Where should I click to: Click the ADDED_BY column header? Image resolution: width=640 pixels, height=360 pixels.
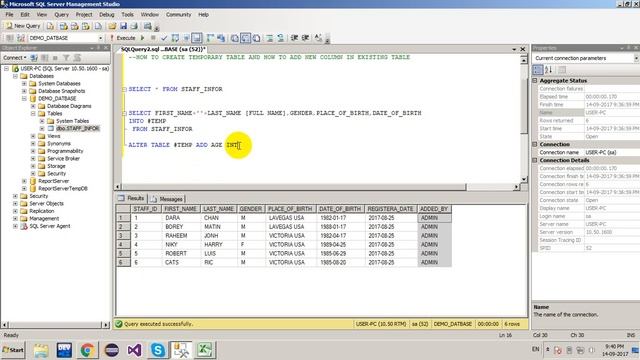(434, 209)
